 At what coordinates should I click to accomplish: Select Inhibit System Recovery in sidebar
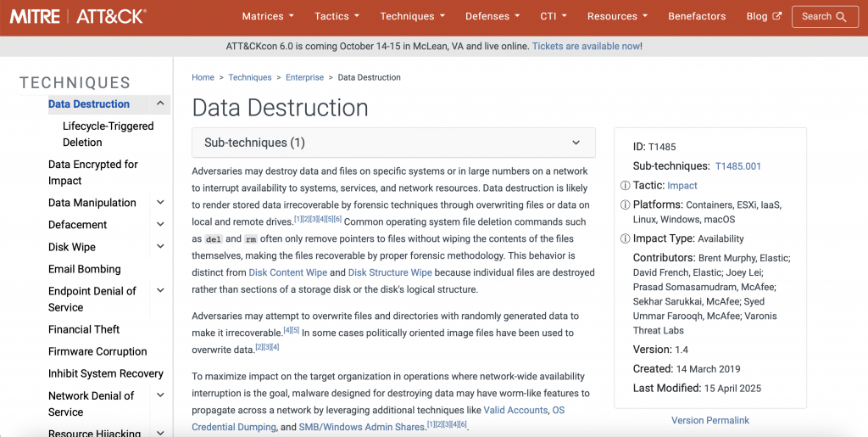click(x=106, y=374)
